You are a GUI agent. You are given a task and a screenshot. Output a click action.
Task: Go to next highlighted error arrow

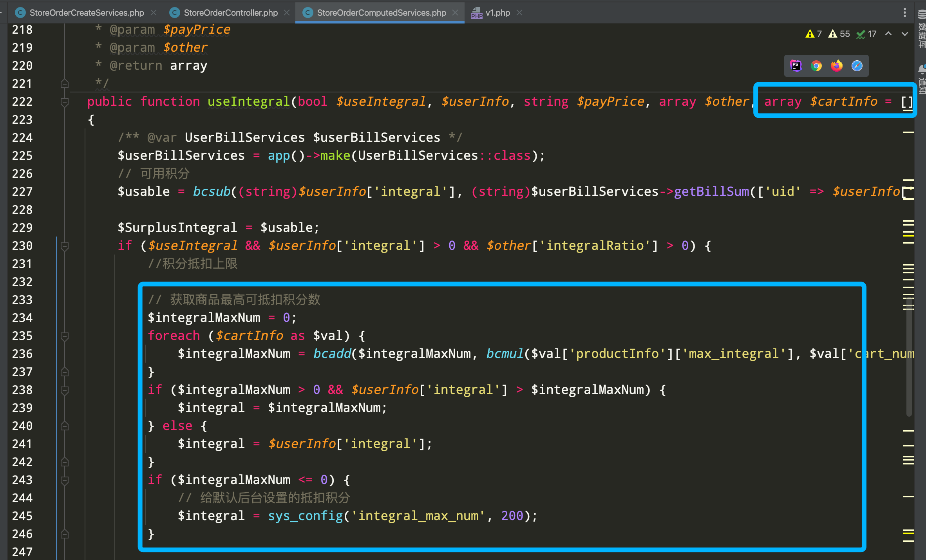tap(905, 34)
